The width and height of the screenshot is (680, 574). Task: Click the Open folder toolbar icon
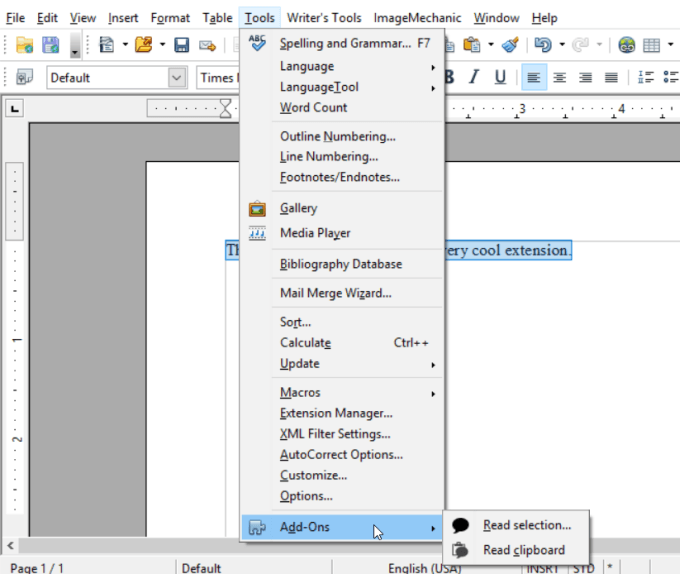click(x=144, y=45)
